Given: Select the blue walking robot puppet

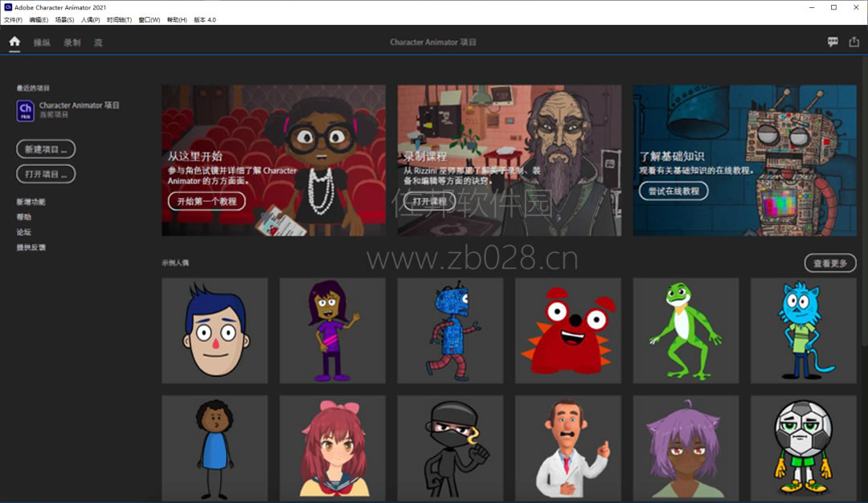Looking at the screenshot, I should click(450, 330).
